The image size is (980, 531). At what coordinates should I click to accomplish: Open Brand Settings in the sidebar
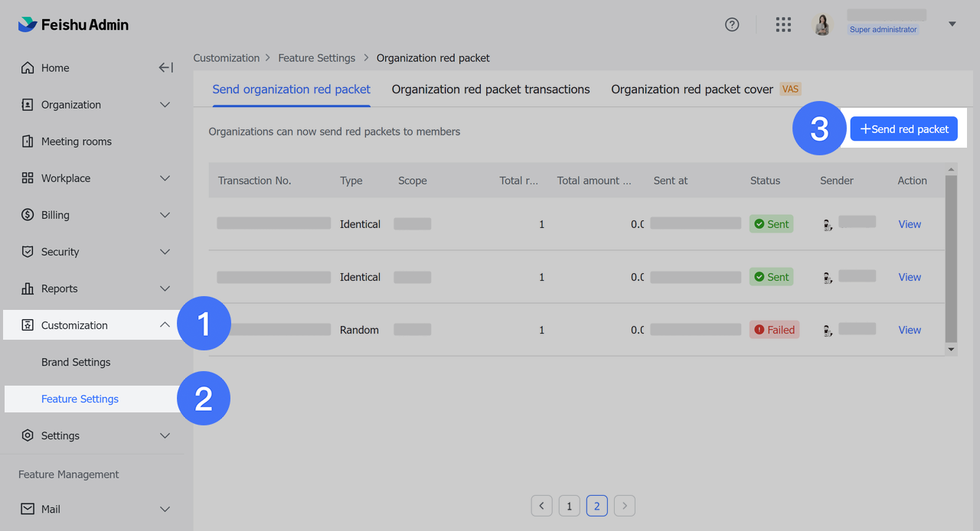(x=76, y=362)
